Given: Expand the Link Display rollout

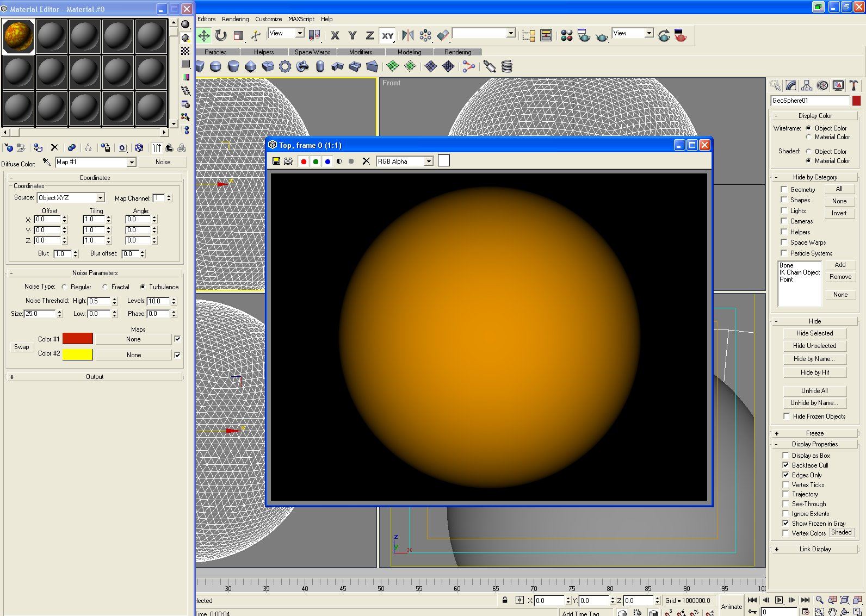Looking at the screenshot, I should click(x=814, y=549).
